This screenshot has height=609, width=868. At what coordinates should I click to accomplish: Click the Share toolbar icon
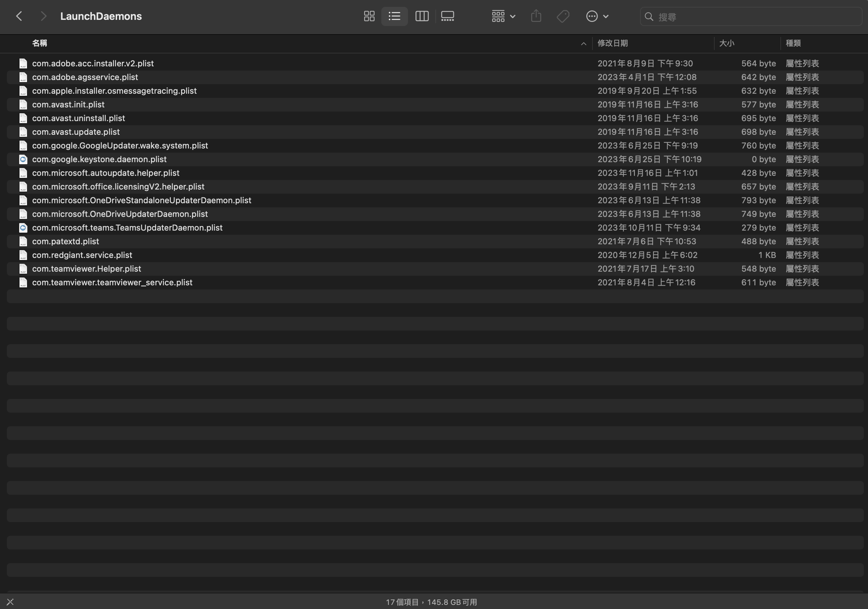coord(536,16)
